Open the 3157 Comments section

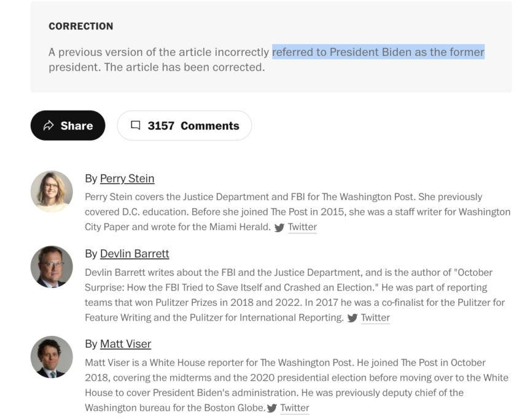[x=184, y=125]
